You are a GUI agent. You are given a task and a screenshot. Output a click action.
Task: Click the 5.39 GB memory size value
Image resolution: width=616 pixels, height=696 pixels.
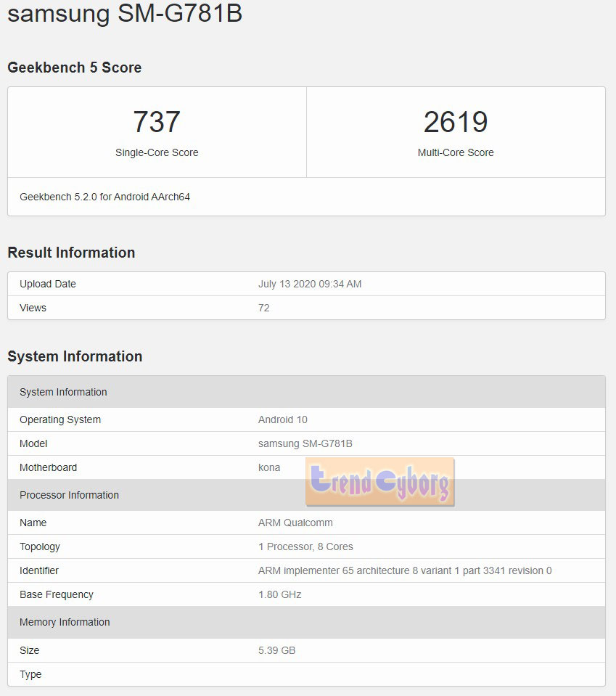click(x=276, y=650)
